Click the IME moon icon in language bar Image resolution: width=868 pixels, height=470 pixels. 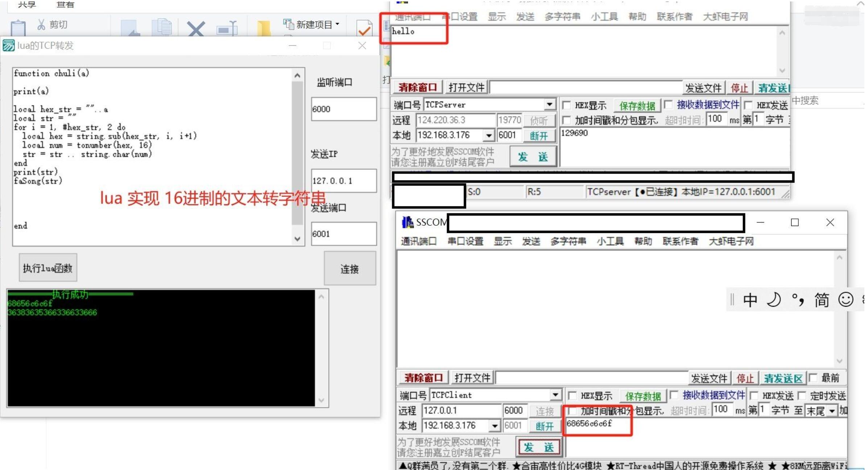pos(773,300)
